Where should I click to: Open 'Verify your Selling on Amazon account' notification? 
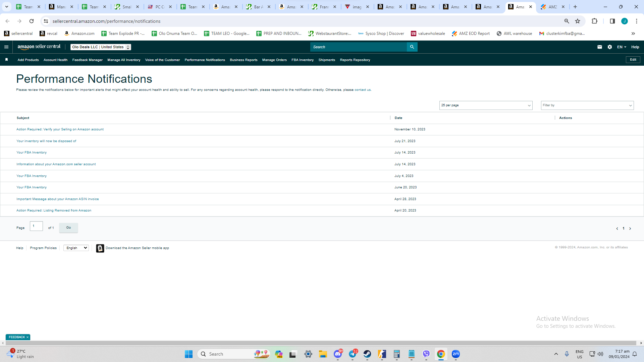(x=60, y=129)
